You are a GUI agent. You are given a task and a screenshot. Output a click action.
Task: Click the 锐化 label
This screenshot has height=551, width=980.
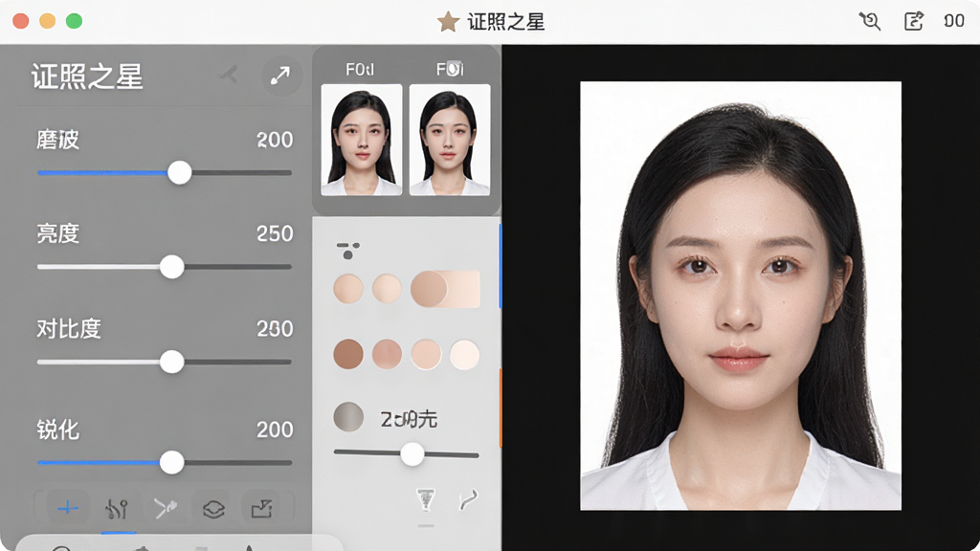click(x=57, y=430)
